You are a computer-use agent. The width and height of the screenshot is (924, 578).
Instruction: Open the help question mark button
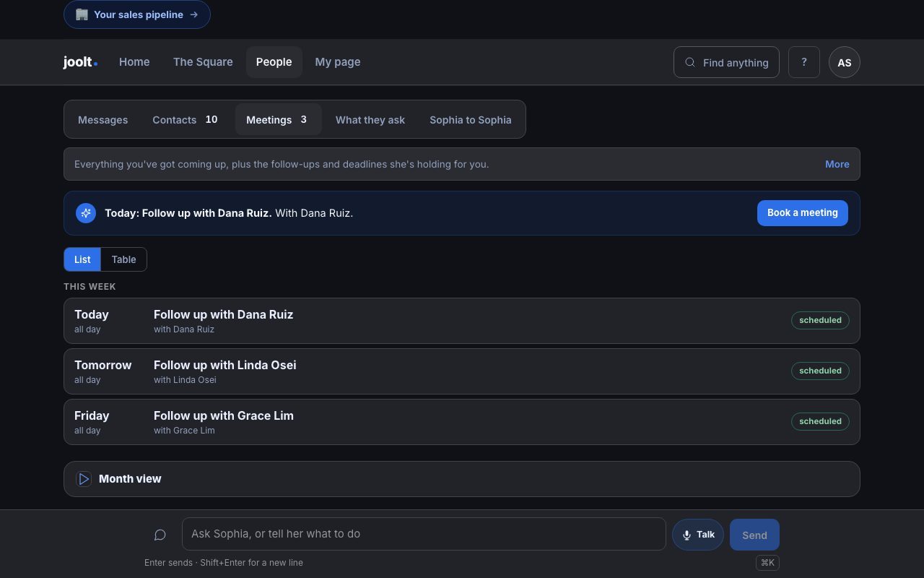[x=803, y=62]
